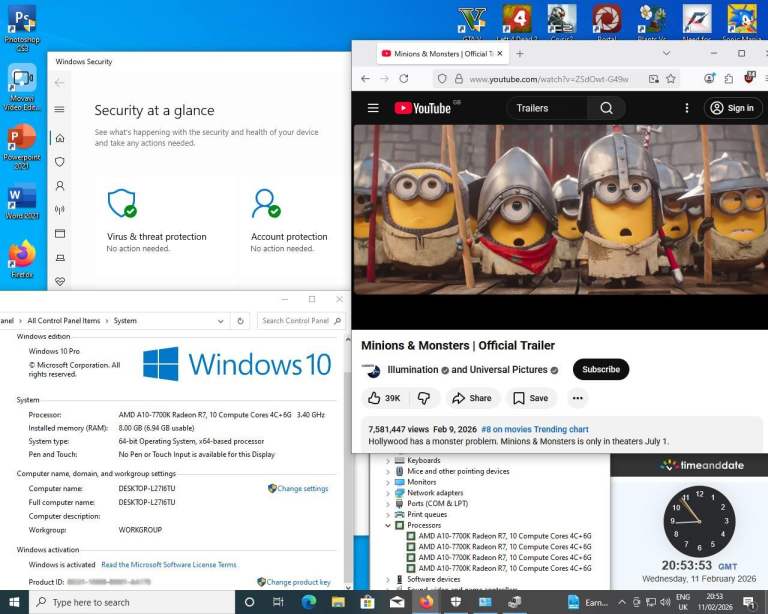Image resolution: width=768 pixels, height=614 pixels.
Task: Expand the Network adapters node
Action: pos(388,493)
